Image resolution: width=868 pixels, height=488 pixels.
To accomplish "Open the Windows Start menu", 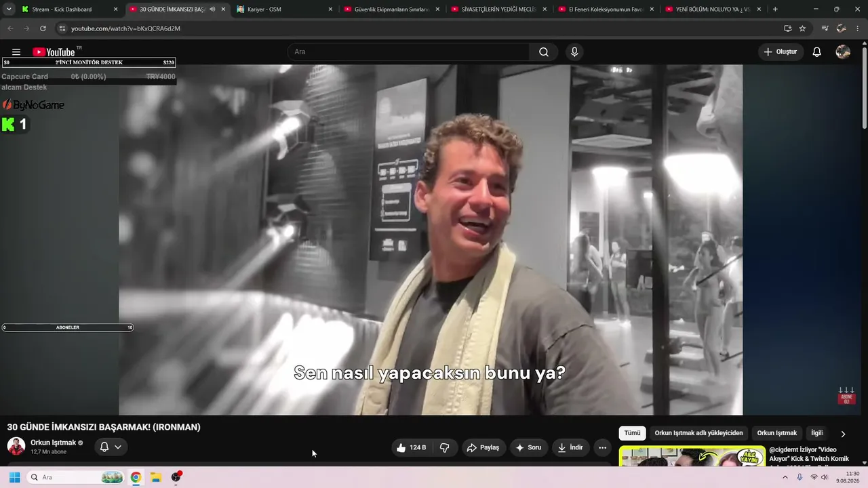I will pyautogui.click(x=14, y=477).
